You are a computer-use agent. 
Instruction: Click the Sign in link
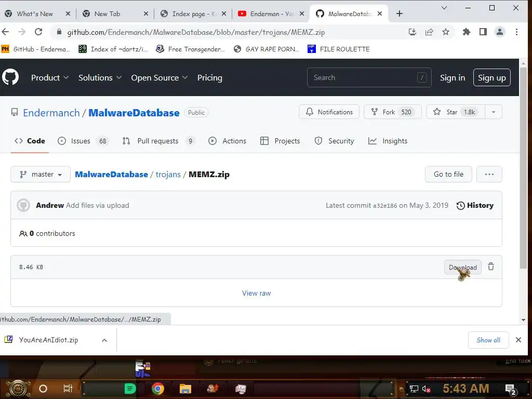[453, 78]
